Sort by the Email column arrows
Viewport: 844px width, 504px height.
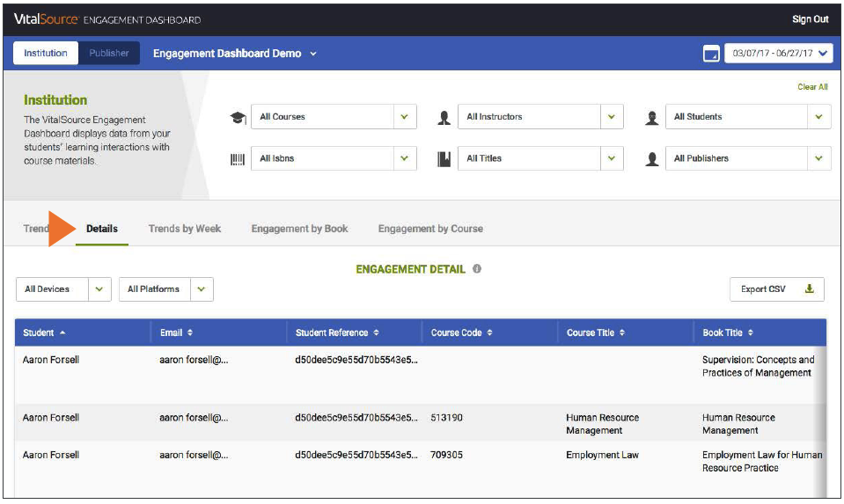(x=190, y=333)
